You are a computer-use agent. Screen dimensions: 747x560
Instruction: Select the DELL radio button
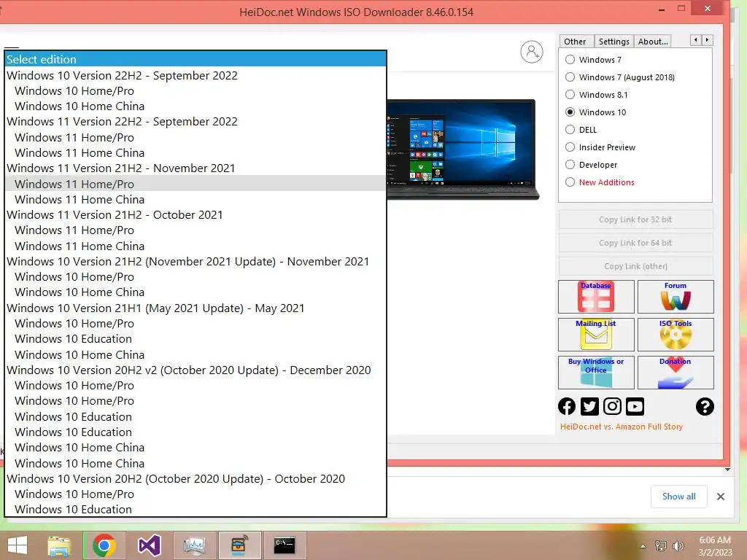[x=570, y=130]
